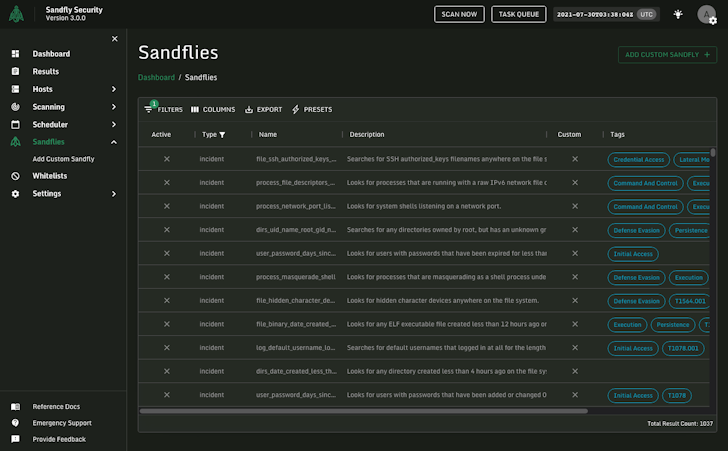Viewport: 728px width, 451px height.
Task: Click the T1564.001 tag chip
Action: pyautogui.click(x=690, y=301)
